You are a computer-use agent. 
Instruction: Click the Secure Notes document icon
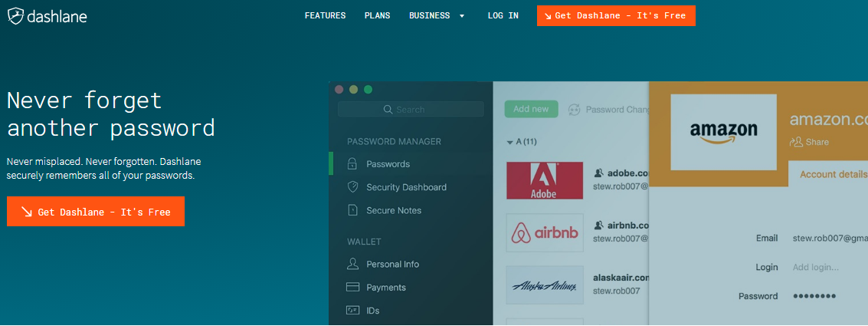click(x=352, y=211)
